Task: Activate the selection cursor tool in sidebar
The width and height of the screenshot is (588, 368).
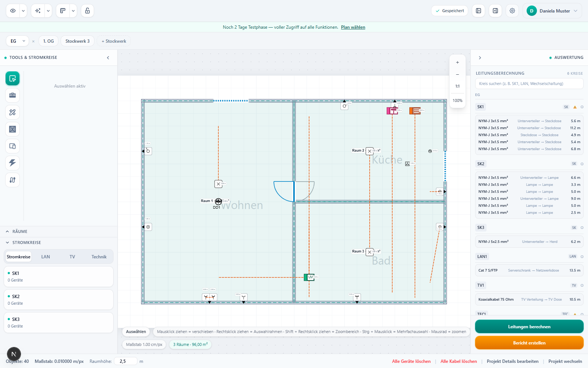Action: click(12, 78)
